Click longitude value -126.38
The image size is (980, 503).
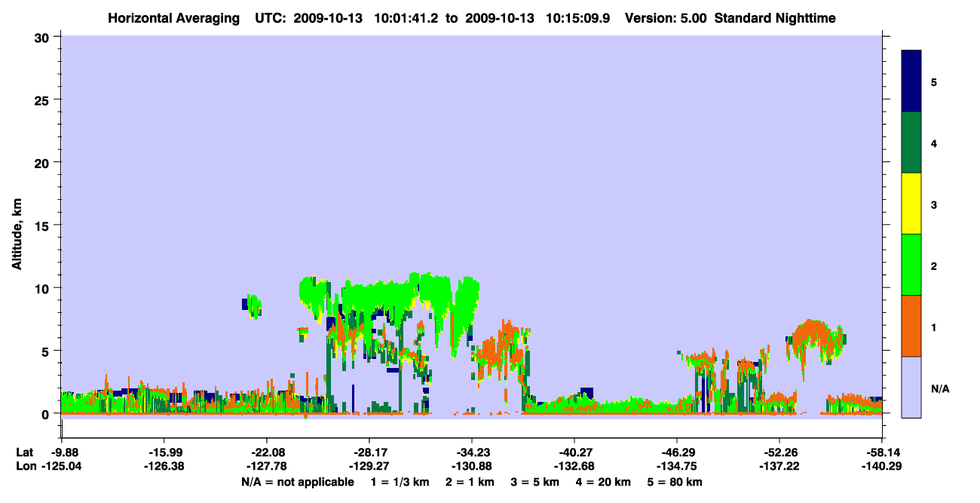click(x=164, y=466)
